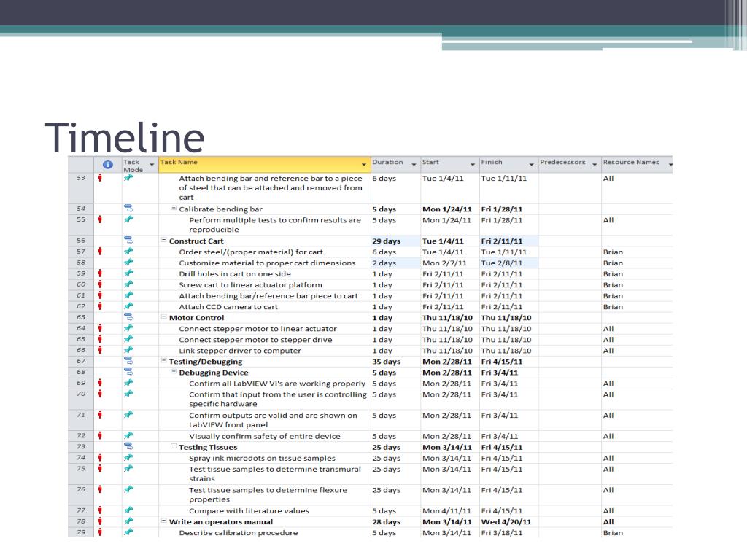This screenshot has width=747, height=560.
Task: Open the Finish column filter dropdown
Action: 532,164
